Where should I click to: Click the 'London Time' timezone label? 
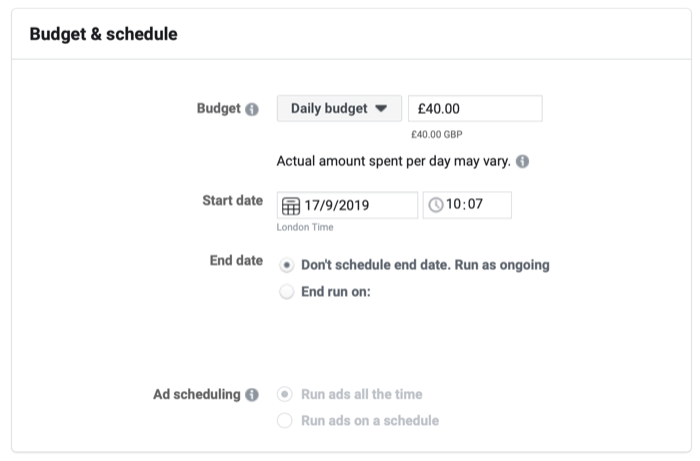coord(305,227)
